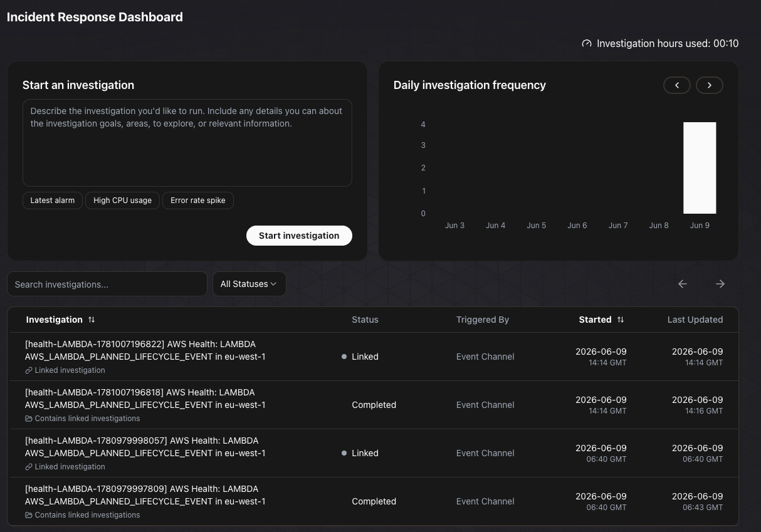The image size is (761, 532).
Task: Click Event Channel for health-LAMBDA-1781007196822
Action: click(x=485, y=357)
